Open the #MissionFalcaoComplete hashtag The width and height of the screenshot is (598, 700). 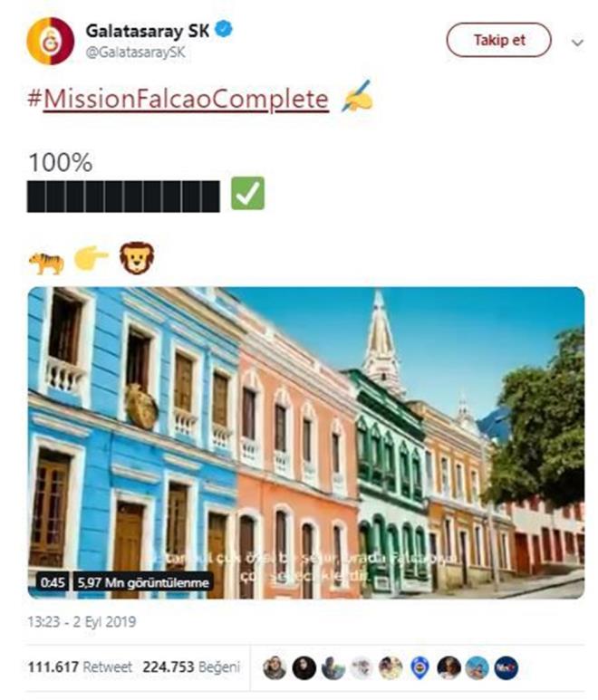tap(178, 99)
